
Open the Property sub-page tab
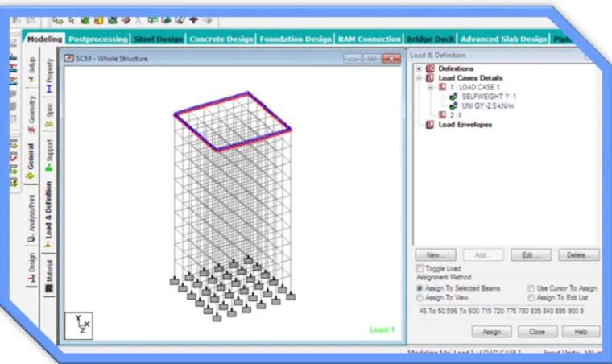point(49,76)
